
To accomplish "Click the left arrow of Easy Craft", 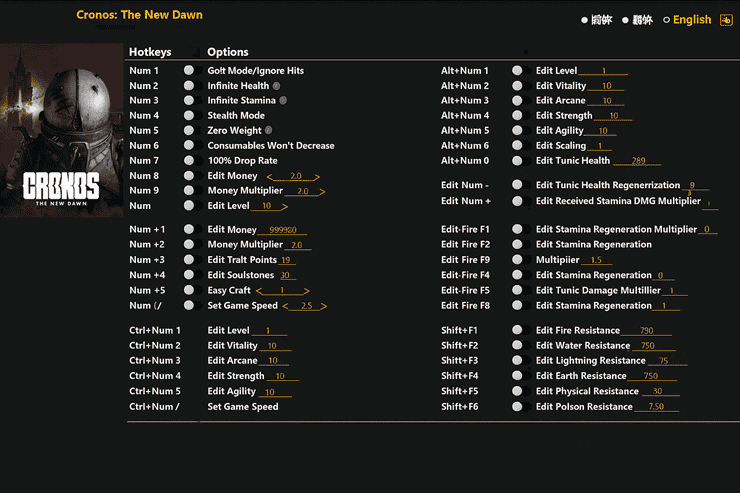I will tap(259, 291).
